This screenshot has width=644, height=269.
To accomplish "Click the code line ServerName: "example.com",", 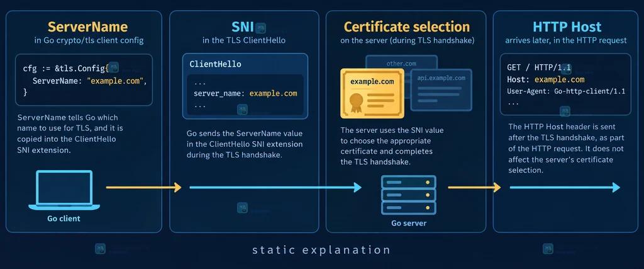I will [x=89, y=81].
